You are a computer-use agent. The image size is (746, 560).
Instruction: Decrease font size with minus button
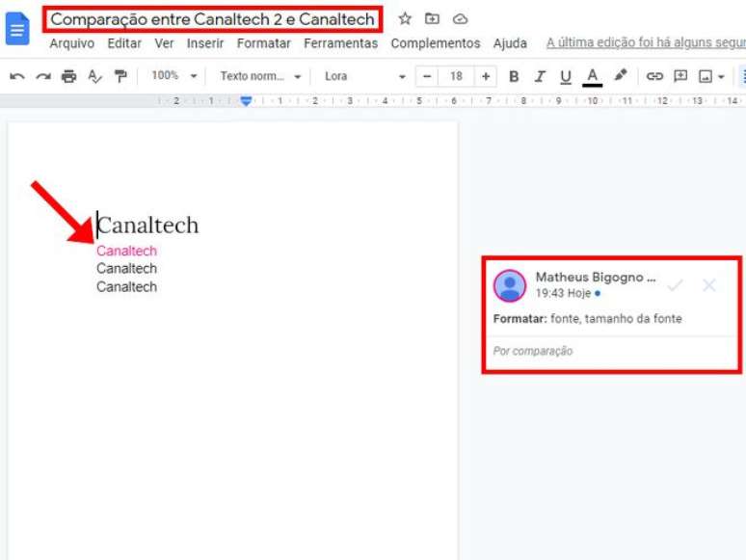coord(427,76)
